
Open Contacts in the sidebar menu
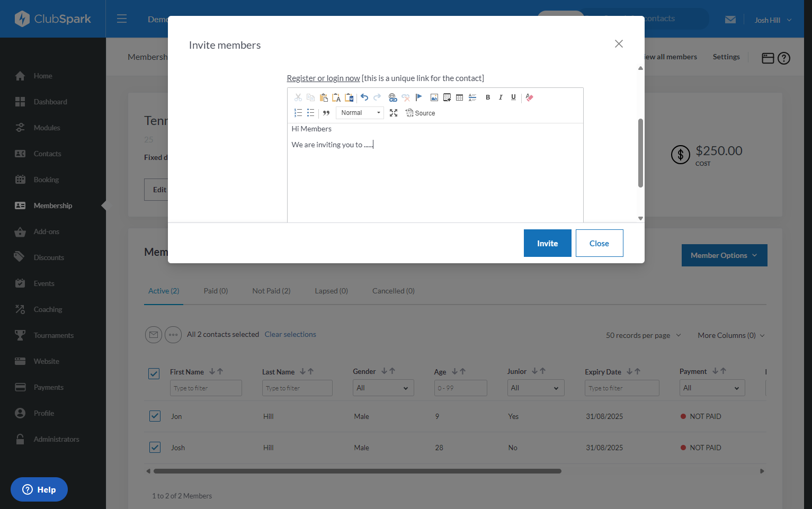tap(47, 154)
